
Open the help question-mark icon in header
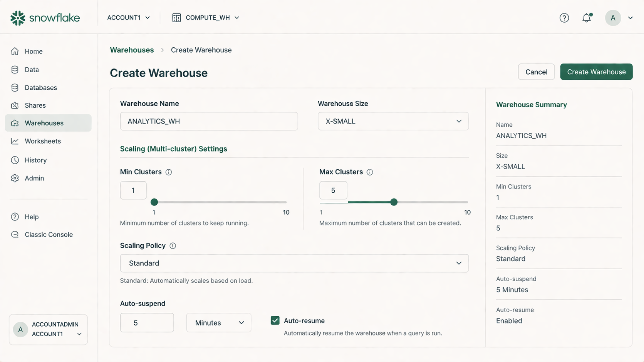[564, 18]
